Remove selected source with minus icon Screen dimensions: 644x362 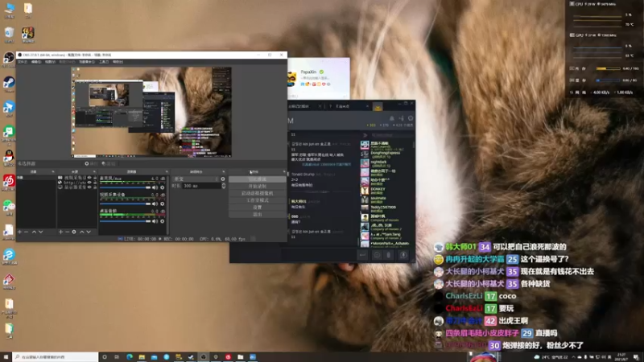pyautogui.click(x=68, y=232)
